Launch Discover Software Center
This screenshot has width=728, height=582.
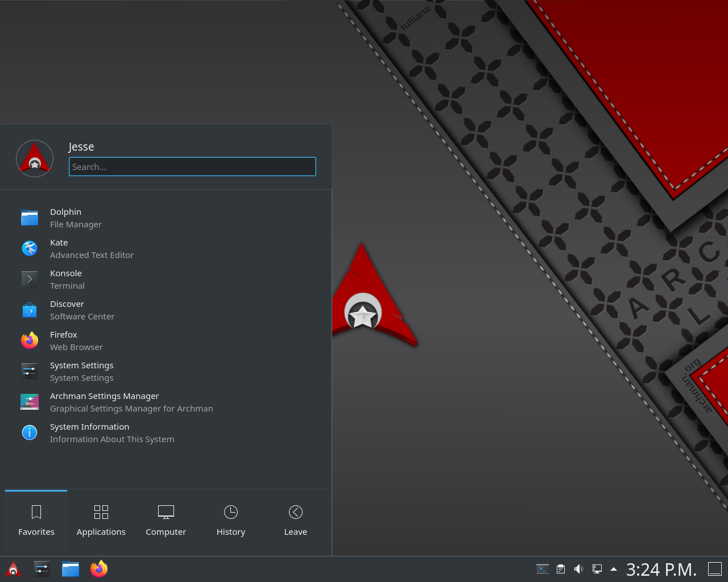[166, 310]
